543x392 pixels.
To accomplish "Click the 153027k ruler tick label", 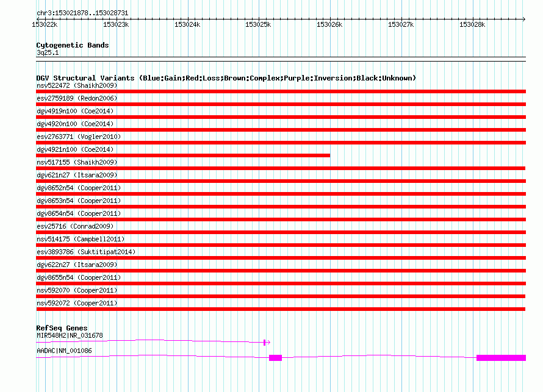I will pyautogui.click(x=401, y=24).
